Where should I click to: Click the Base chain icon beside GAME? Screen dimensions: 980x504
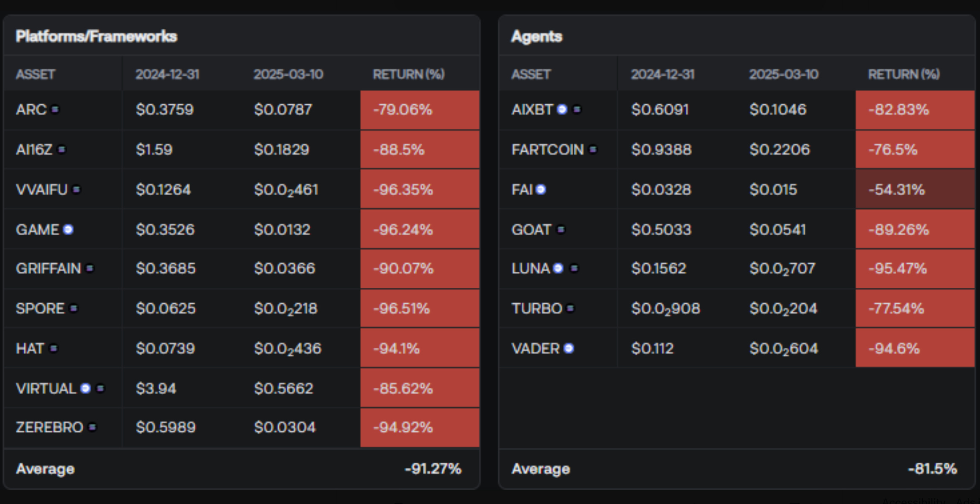[68, 229]
